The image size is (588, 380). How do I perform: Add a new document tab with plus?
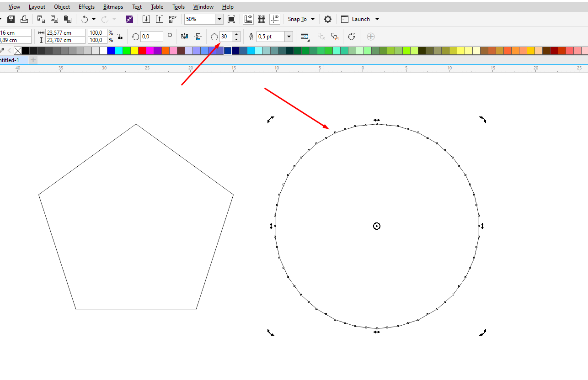coord(33,60)
